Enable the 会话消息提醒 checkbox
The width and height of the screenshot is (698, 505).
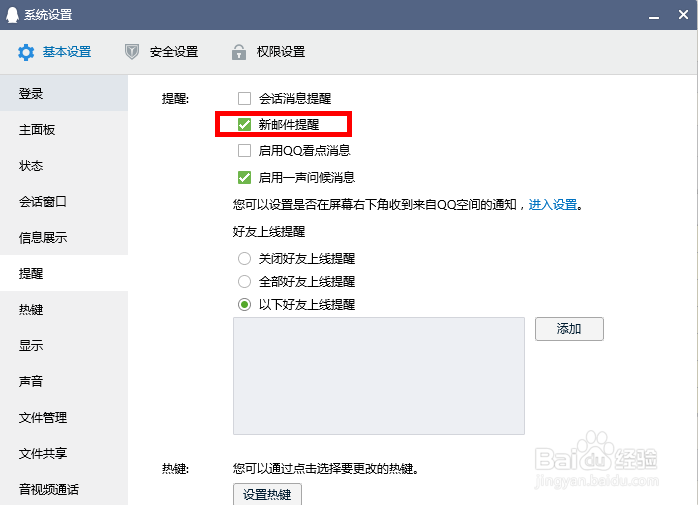(244, 98)
